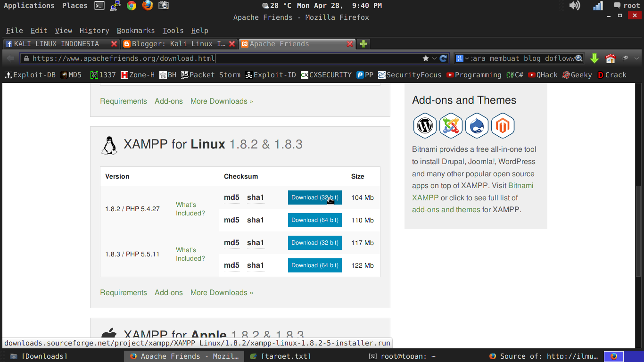Open the root user chat menu

(x=627, y=6)
